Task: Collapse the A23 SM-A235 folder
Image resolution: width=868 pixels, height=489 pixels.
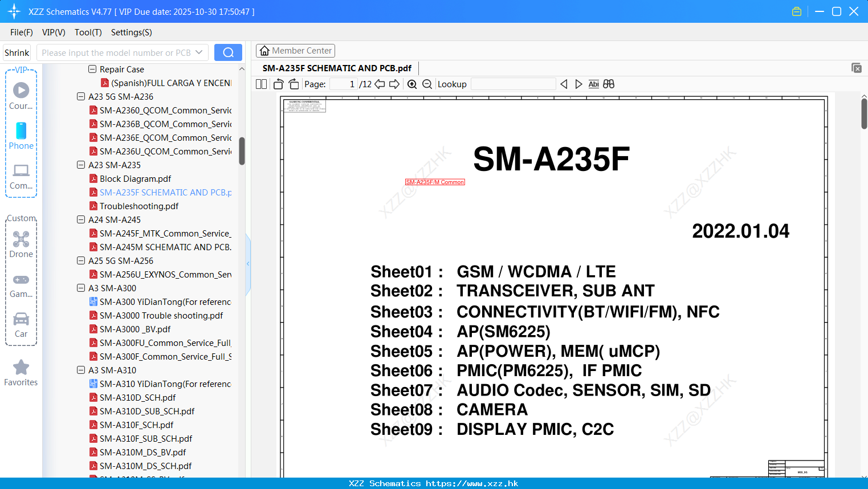Action: pos(81,165)
